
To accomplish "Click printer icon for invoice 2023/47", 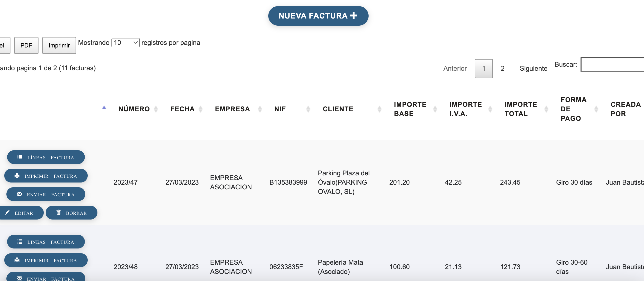I will point(17,176).
